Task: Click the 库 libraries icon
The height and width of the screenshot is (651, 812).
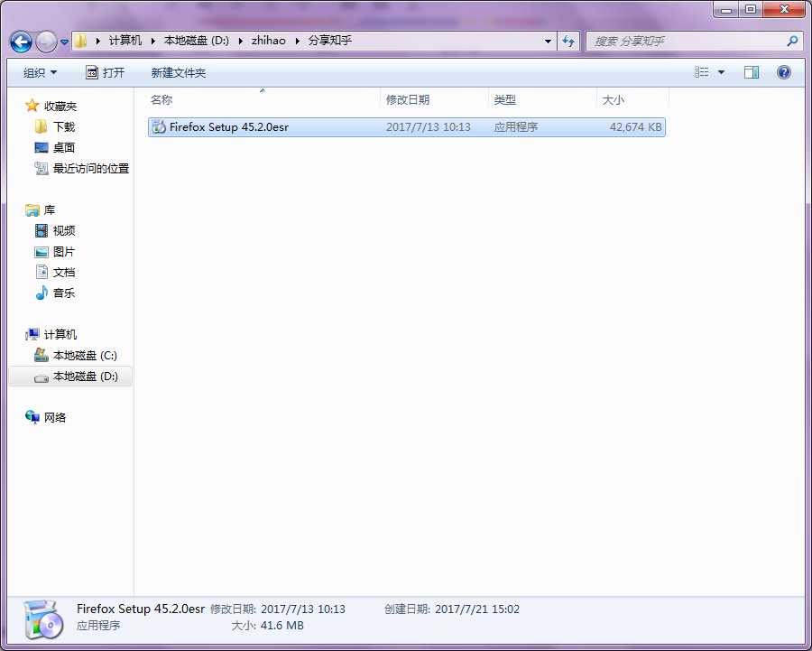Action: pyautogui.click(x=32, y=209)
